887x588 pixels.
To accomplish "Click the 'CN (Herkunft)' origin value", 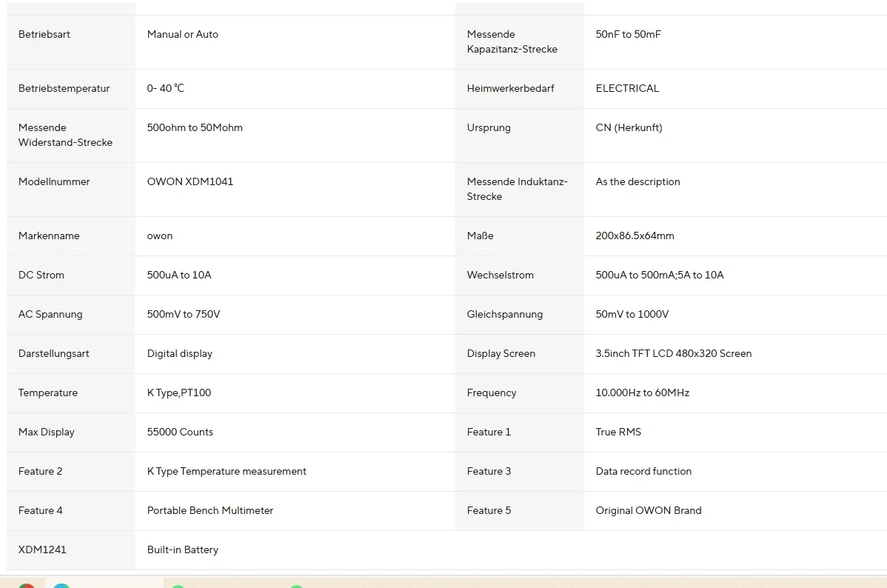I will point(629,127).
